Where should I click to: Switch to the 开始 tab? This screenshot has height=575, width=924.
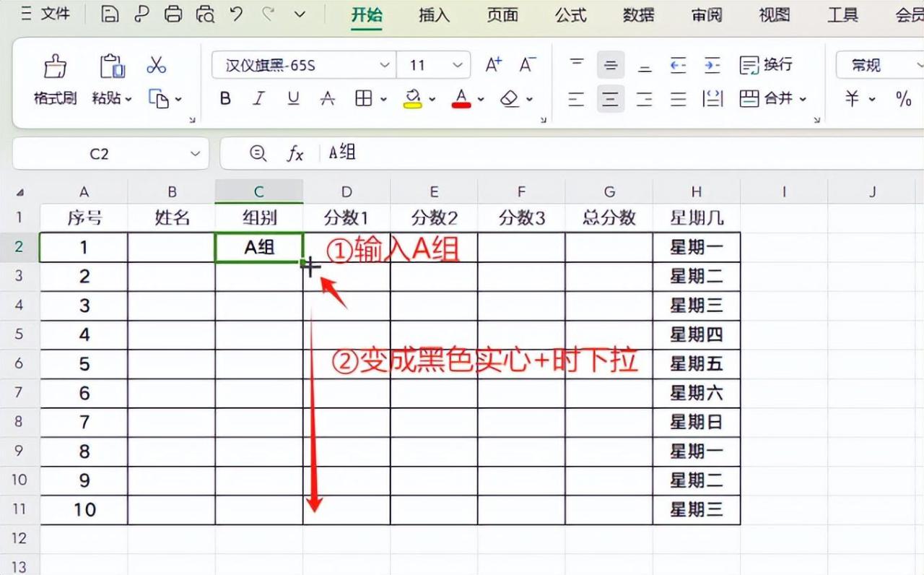click(x=367, y=14)
